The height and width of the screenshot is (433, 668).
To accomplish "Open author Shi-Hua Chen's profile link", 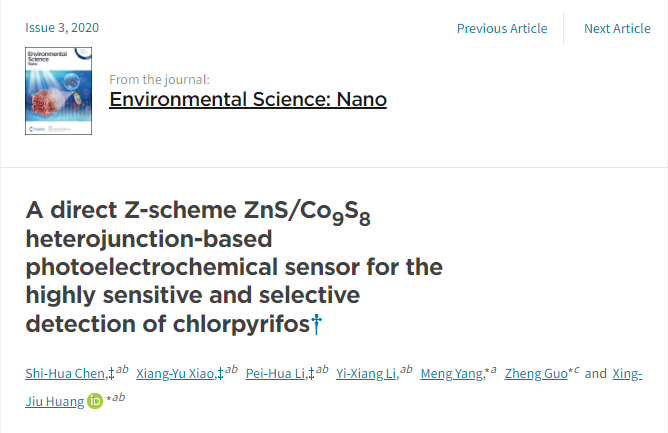I will pyautogui.click(x=66, y=373).
